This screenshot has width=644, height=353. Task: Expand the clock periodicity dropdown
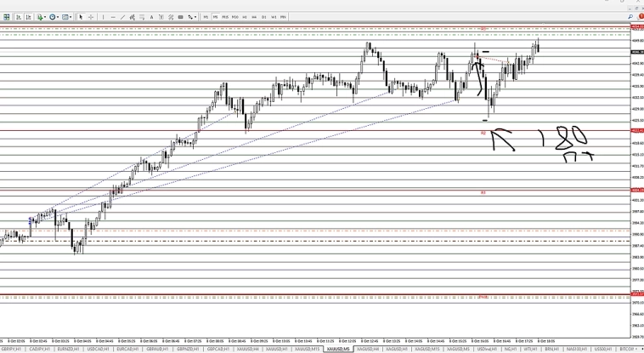(x=53, y=17)
